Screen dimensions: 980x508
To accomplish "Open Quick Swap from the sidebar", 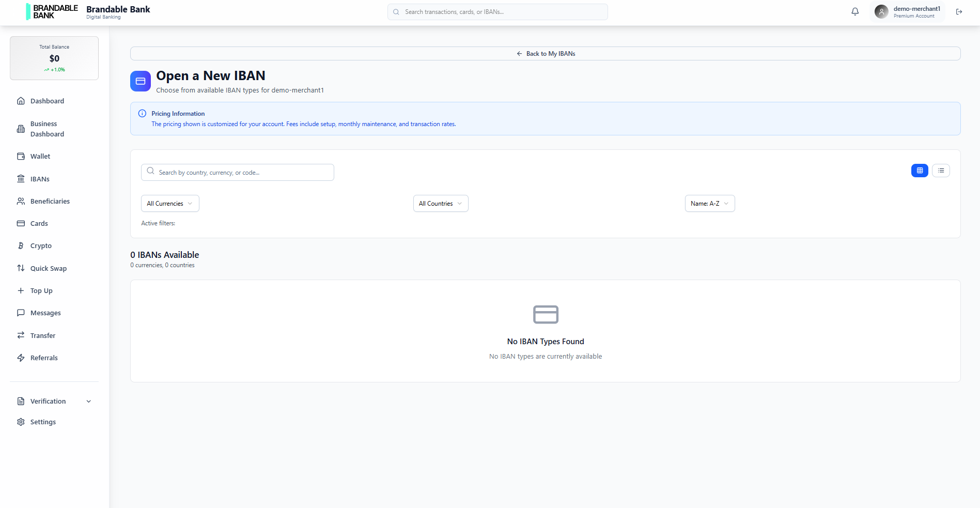I will pos(49,268).
